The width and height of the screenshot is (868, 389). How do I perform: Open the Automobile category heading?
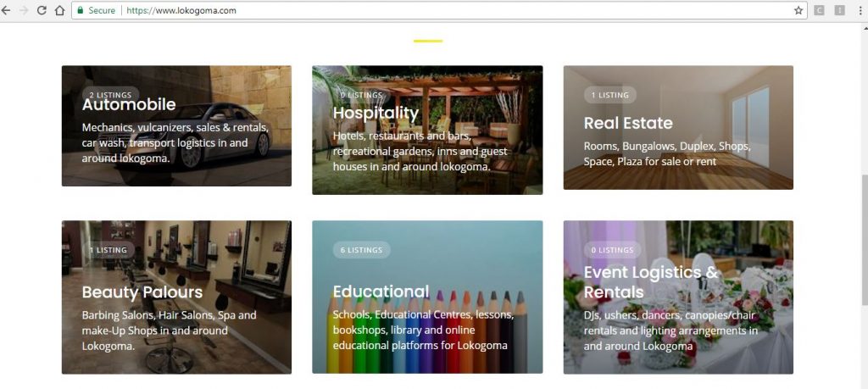pyautogui.click(x=129, y=105)
